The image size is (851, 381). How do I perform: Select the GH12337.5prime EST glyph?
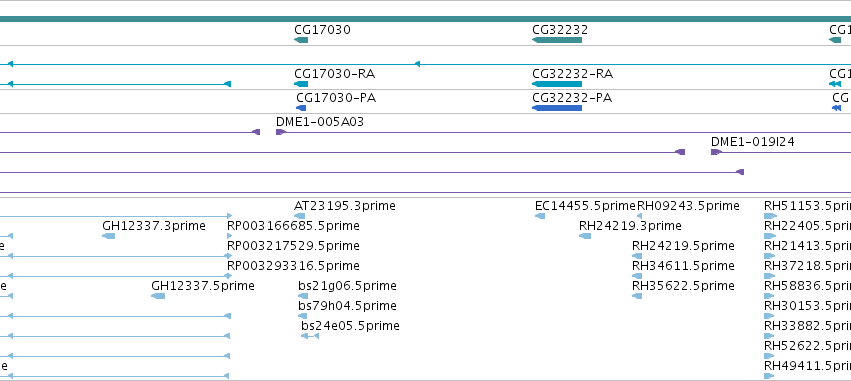coord(158,296)
